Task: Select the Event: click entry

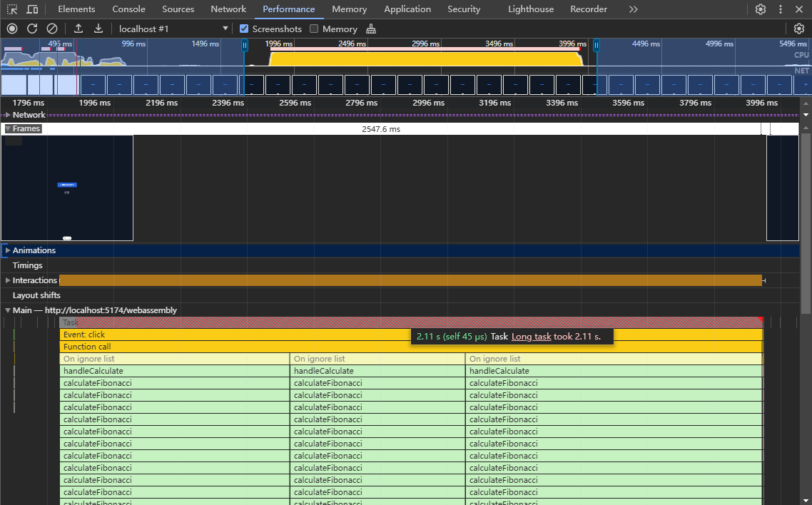Action: (x=411, y=335)
